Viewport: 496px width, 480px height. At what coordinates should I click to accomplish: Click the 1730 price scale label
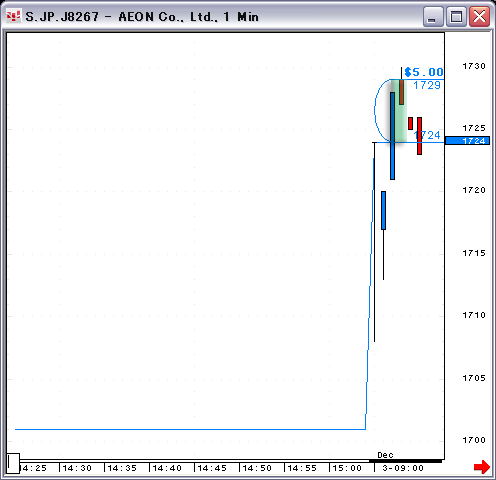pos(474,66)
